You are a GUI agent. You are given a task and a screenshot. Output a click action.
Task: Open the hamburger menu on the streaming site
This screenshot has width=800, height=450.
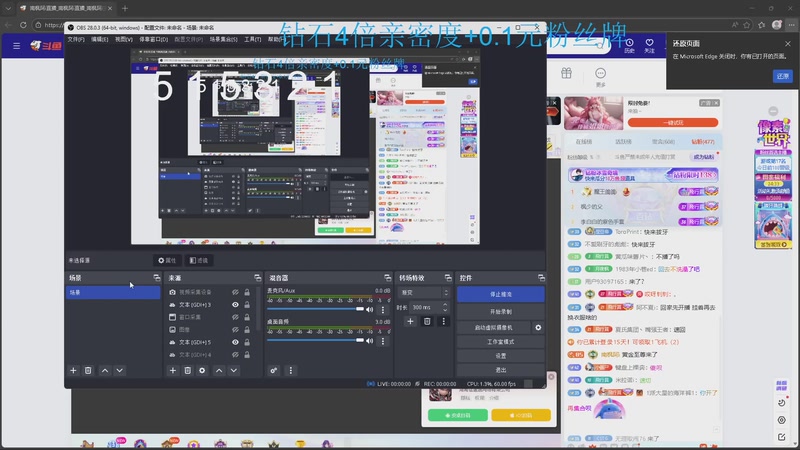[x=16, y=45]
